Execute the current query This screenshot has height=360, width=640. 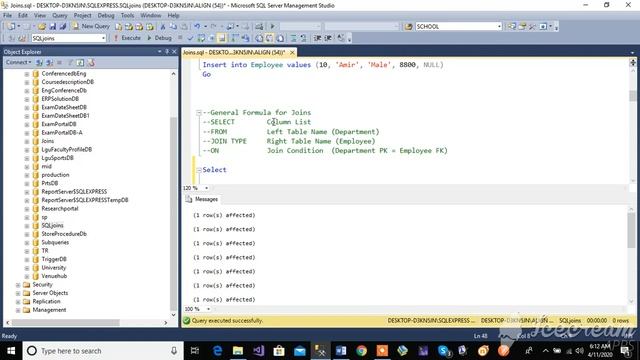point(127,38)
